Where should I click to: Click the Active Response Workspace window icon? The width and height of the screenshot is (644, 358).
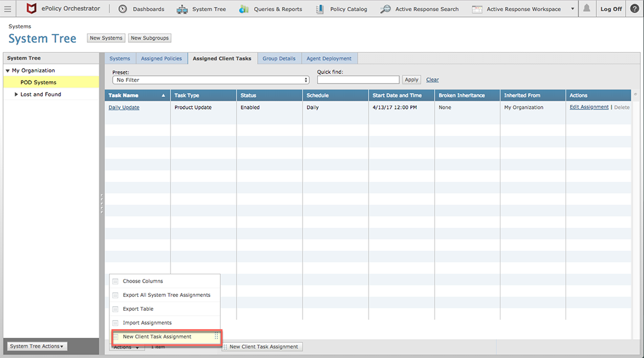[477, 9]
